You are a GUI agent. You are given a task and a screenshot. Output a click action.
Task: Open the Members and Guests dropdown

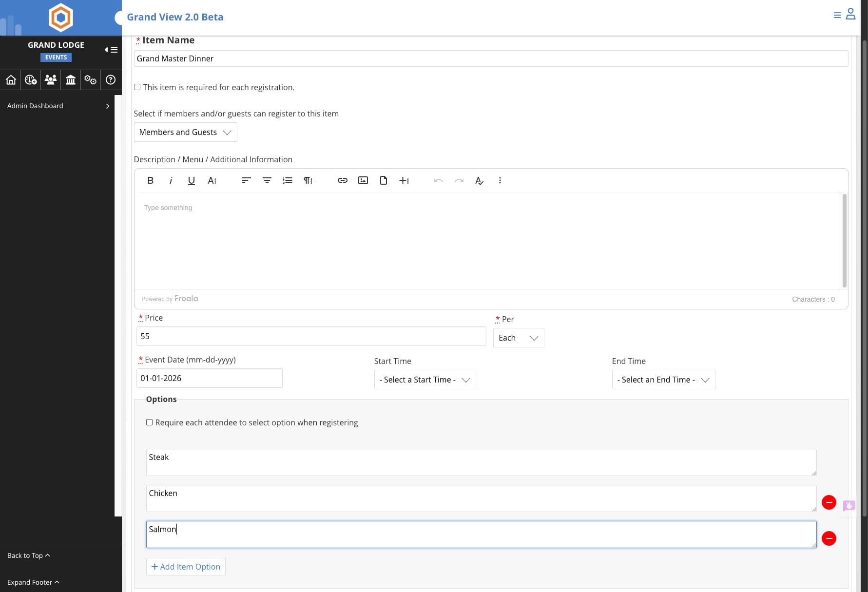(185, 132)
